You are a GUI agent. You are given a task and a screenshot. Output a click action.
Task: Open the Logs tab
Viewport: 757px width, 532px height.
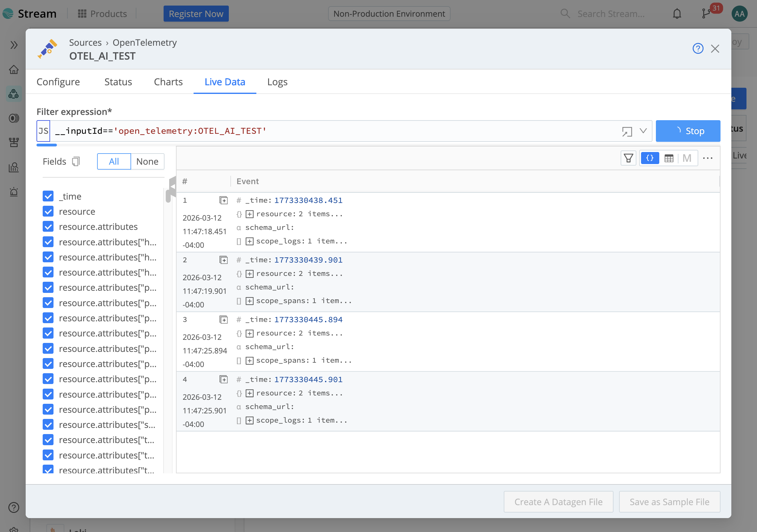277,82
